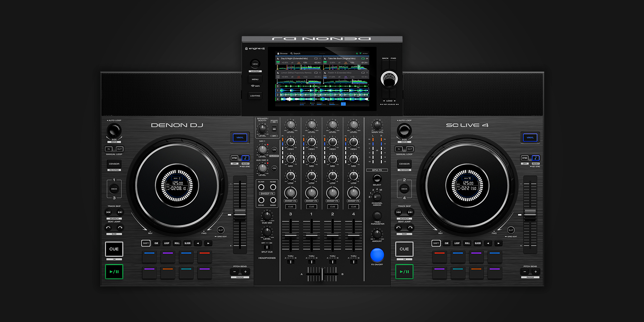
Task: Grab the crossfader handle
Action: tap(322, 274)
